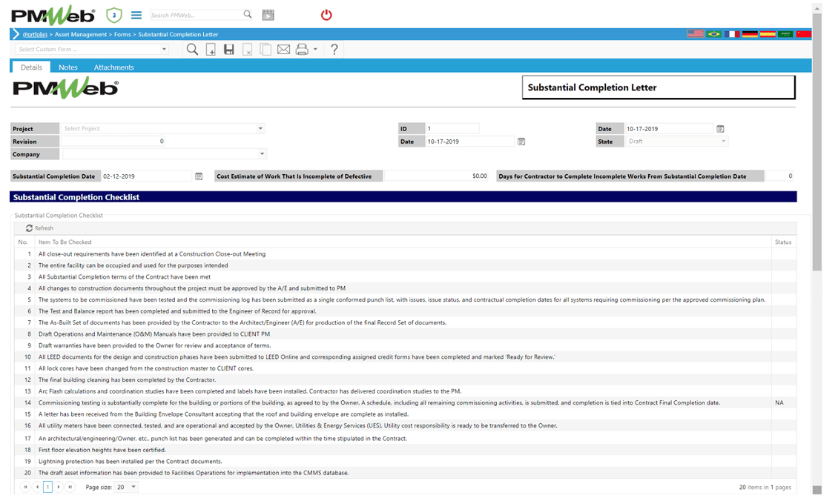This screenshot has height=504, width=838.
Task: Click page 1 button in pager
Action: [x=47, y=487]
